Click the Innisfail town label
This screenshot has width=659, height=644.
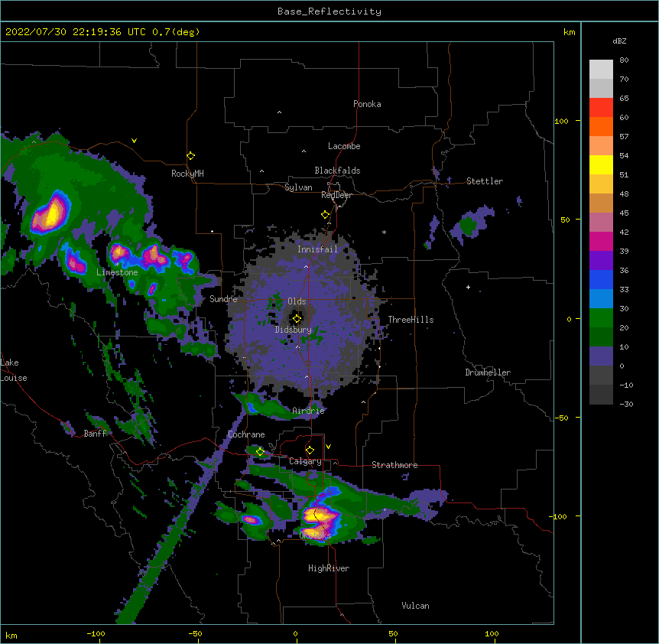tap(317, 249)
